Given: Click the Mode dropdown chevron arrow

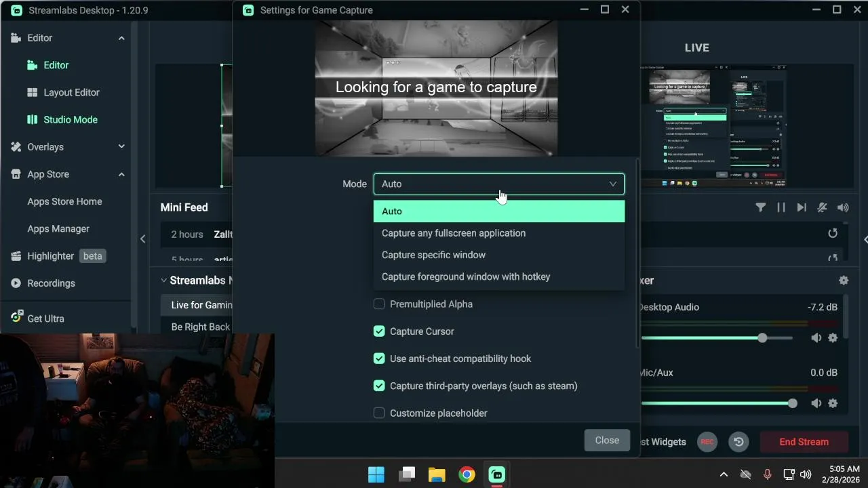Looking at the screenshot, I should pyautogui.click(x=613, y=184).
